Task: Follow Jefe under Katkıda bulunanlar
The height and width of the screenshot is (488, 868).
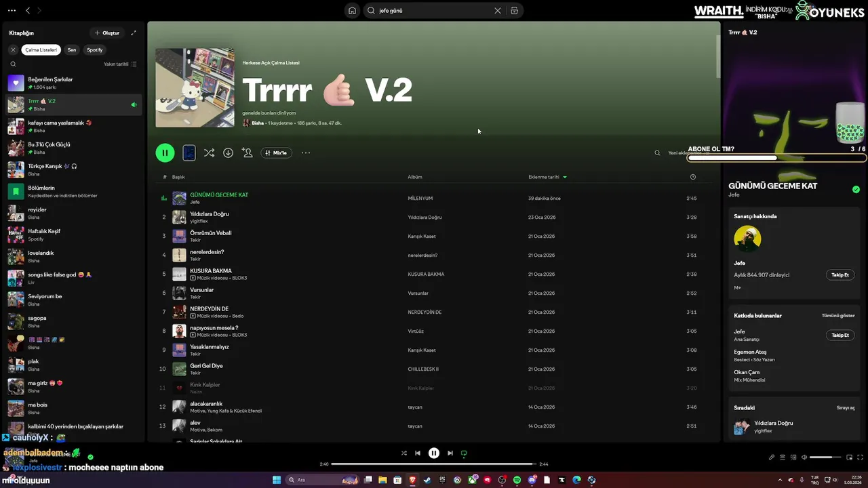Action: (x=840, y=335)
